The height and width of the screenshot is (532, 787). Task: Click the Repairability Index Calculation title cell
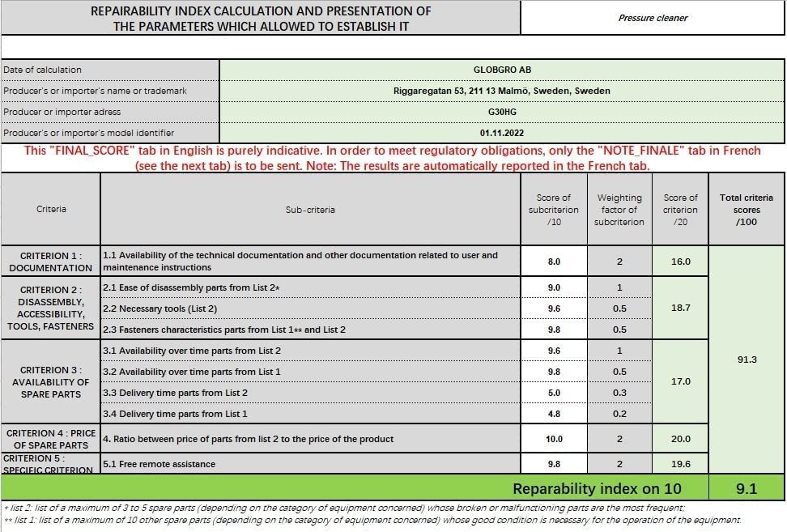click(x=261, y=19)
